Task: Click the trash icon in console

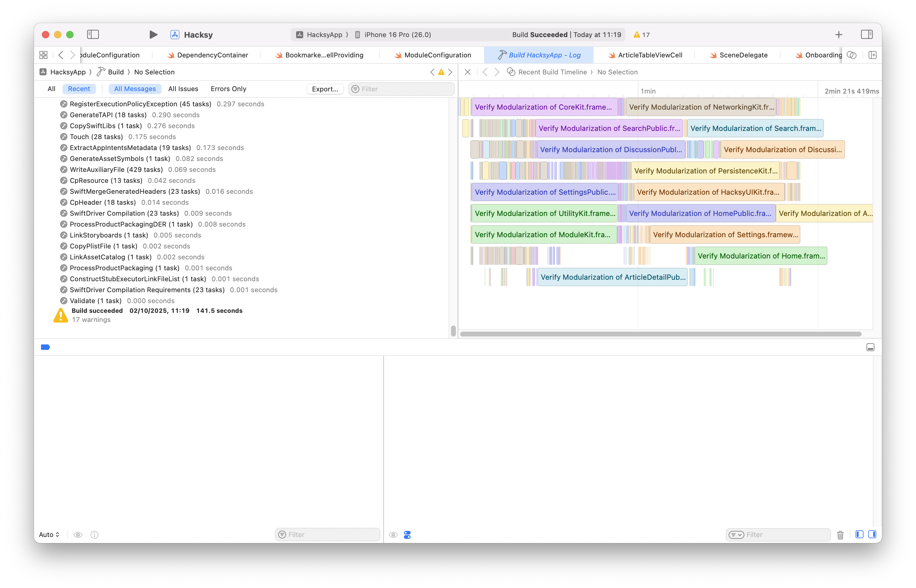Action: (x=840, y=535)
